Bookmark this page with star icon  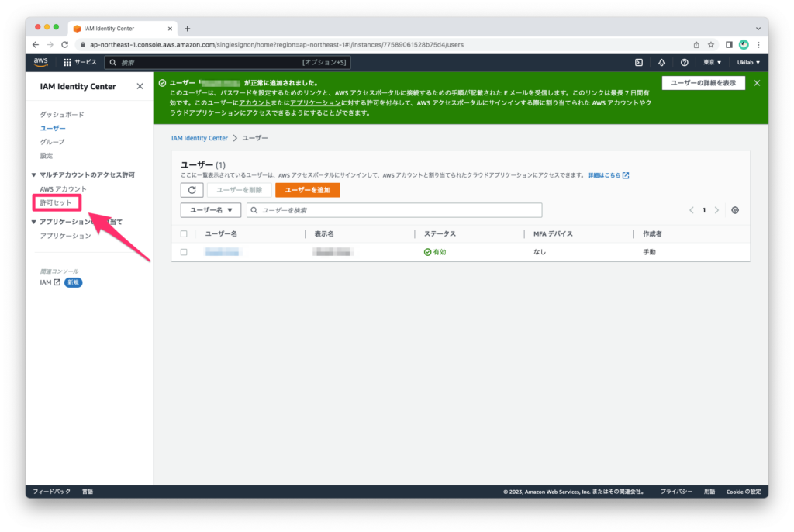point(711,44)
